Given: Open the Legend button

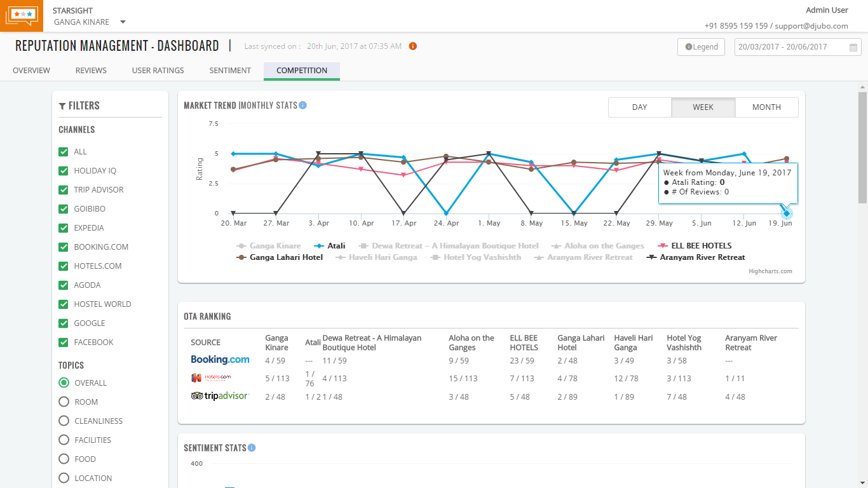Looking at the screenshot, I should pyautogui.click(x=701, y=47).
